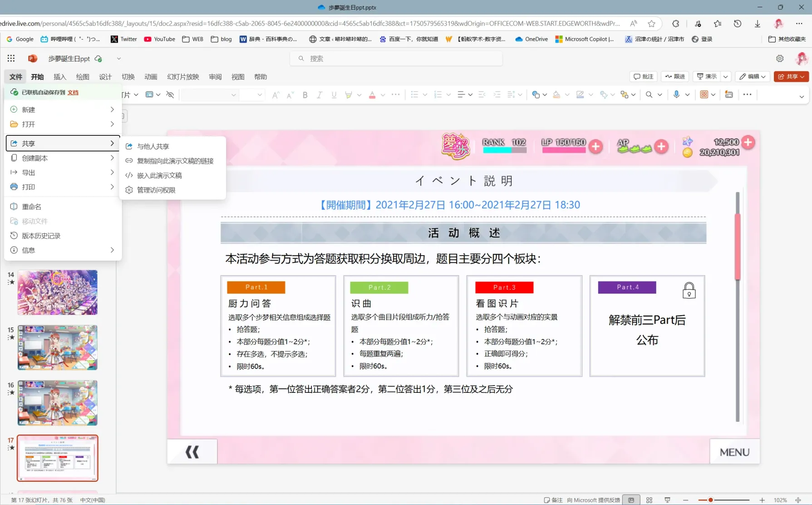Start slideshow from status bar icon
This screenshot has width=812, height=505.
(667, 500)
